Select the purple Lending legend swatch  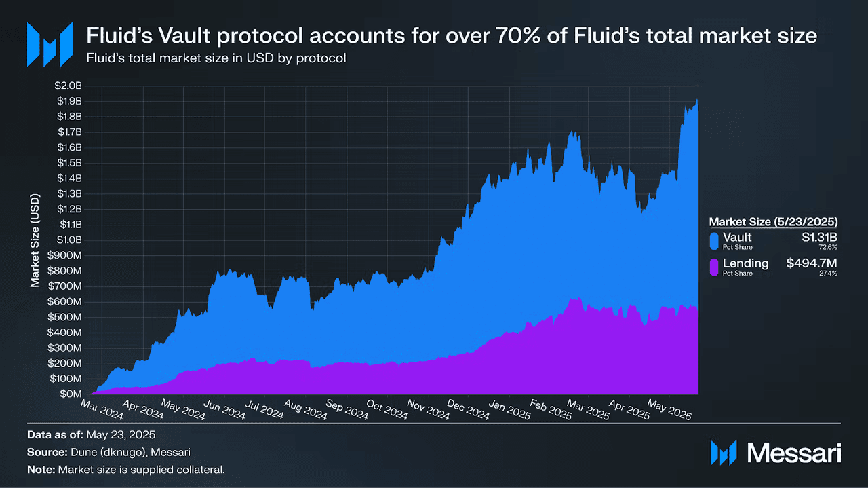714,267
